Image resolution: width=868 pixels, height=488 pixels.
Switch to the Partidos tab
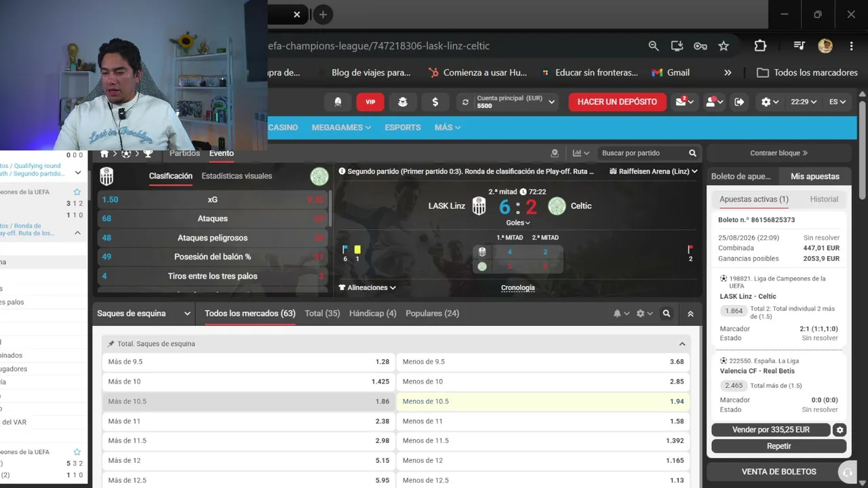tap(184, 153)
